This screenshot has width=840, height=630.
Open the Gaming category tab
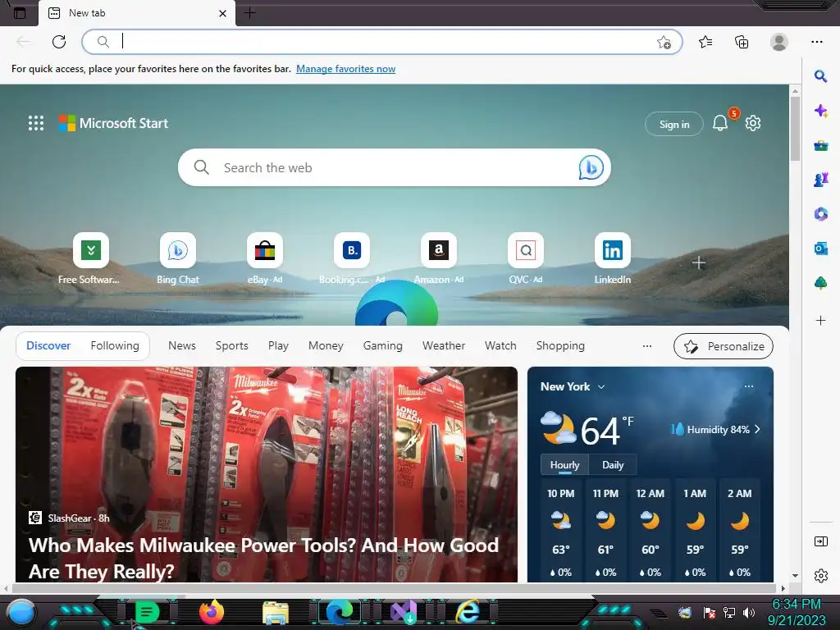click(382, 345)
